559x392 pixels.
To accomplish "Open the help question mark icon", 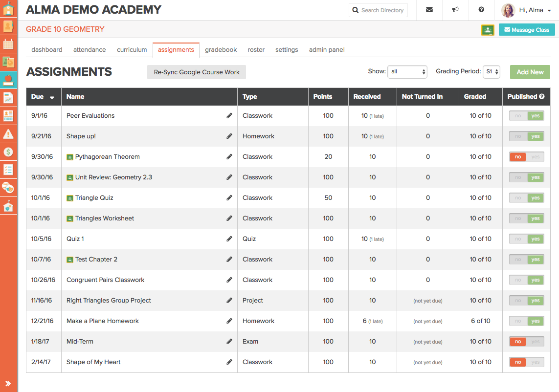I will point(481,10).
